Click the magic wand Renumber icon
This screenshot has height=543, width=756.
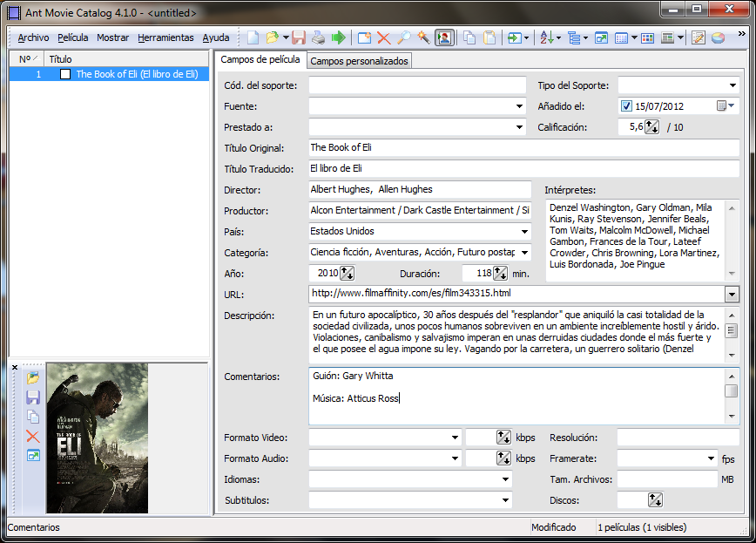[423, 37]
